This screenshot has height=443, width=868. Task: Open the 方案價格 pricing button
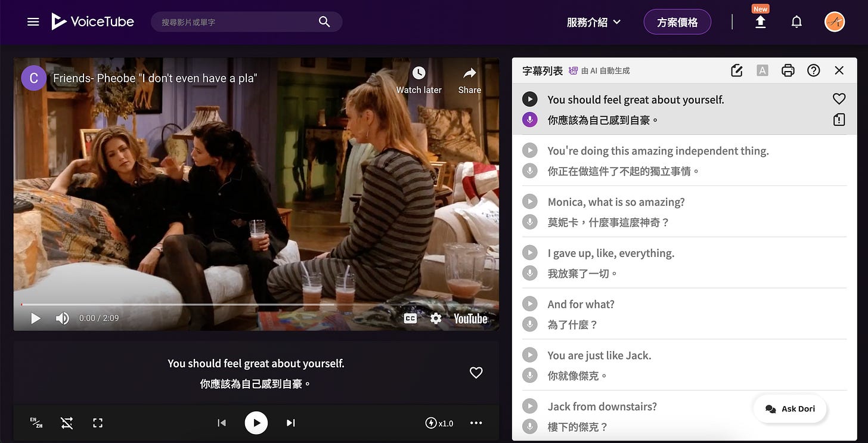[677, 22]
